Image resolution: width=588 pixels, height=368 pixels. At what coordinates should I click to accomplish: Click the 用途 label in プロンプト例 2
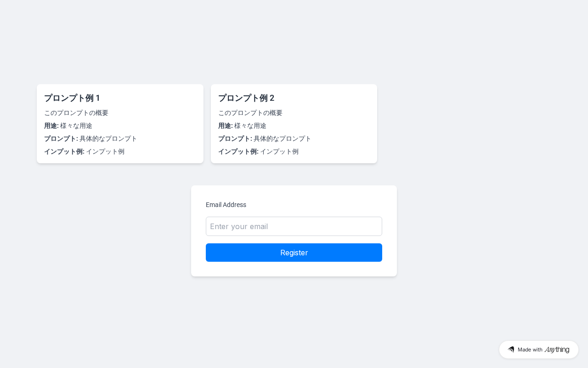click(225, 126)
